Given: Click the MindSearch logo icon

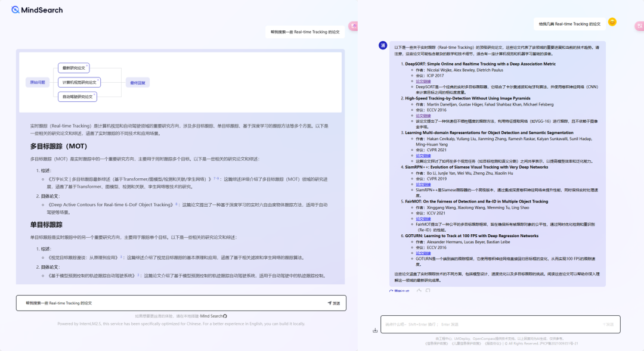Looking at the screenshot, I should tap(16, 10).
